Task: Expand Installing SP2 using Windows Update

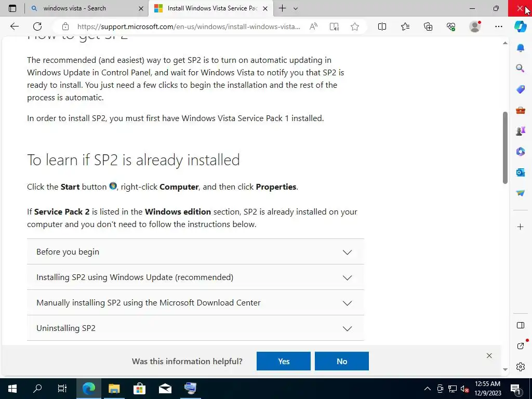Action: [195, 277]
